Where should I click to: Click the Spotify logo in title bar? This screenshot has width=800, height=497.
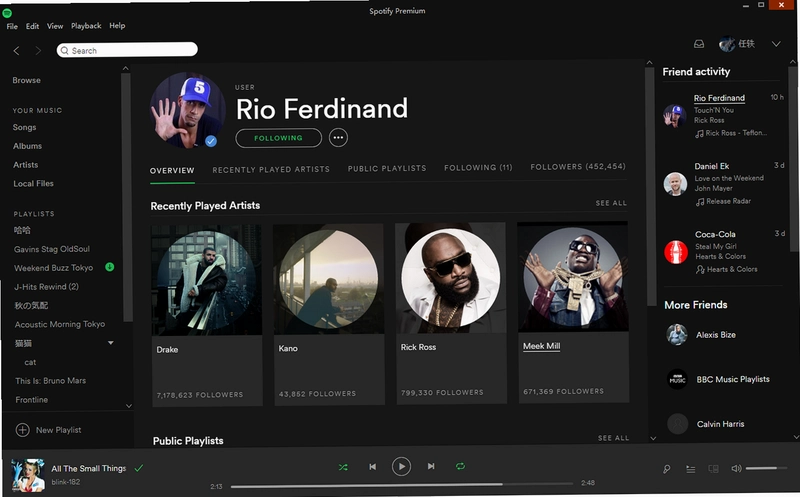point(7,13)
